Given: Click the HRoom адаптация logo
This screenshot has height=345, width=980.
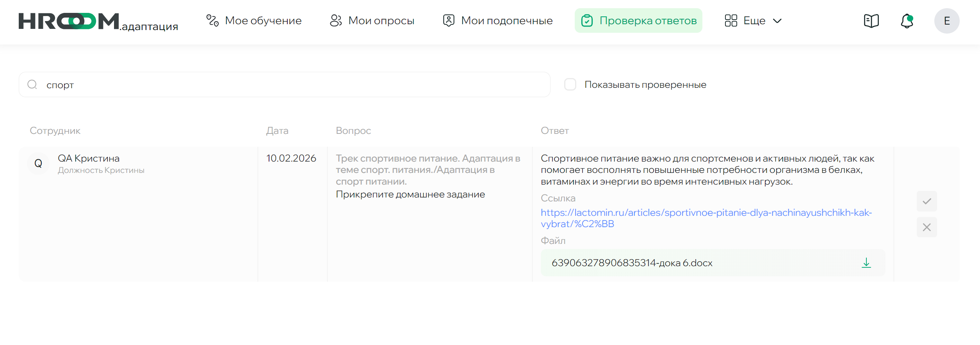Looking at the screenshot, I should 98,21.
